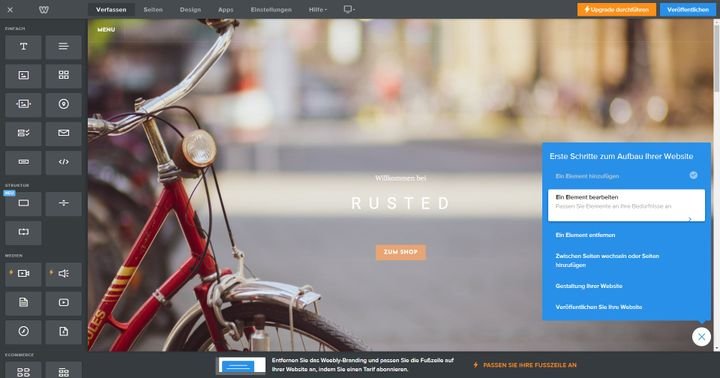720x378 pixels.
Task: Close the editor with the top-left X
Action: coord(10,10)
